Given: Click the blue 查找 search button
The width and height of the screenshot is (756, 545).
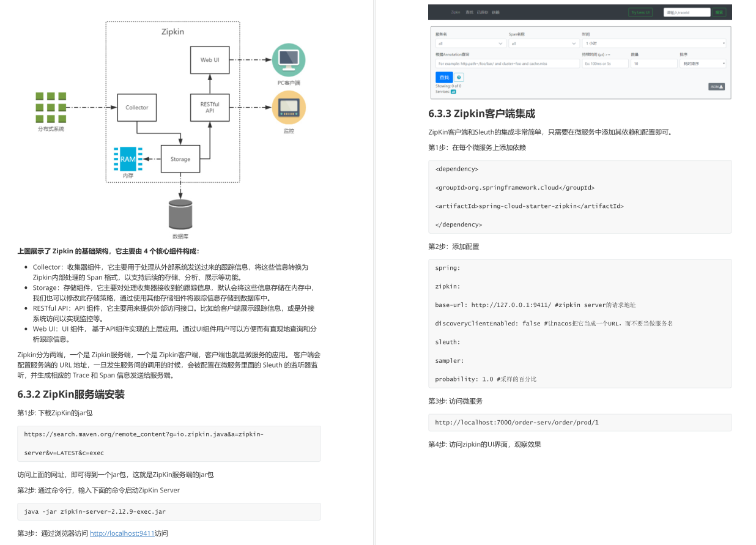Looking at the screenshot, I should (444, 77).
